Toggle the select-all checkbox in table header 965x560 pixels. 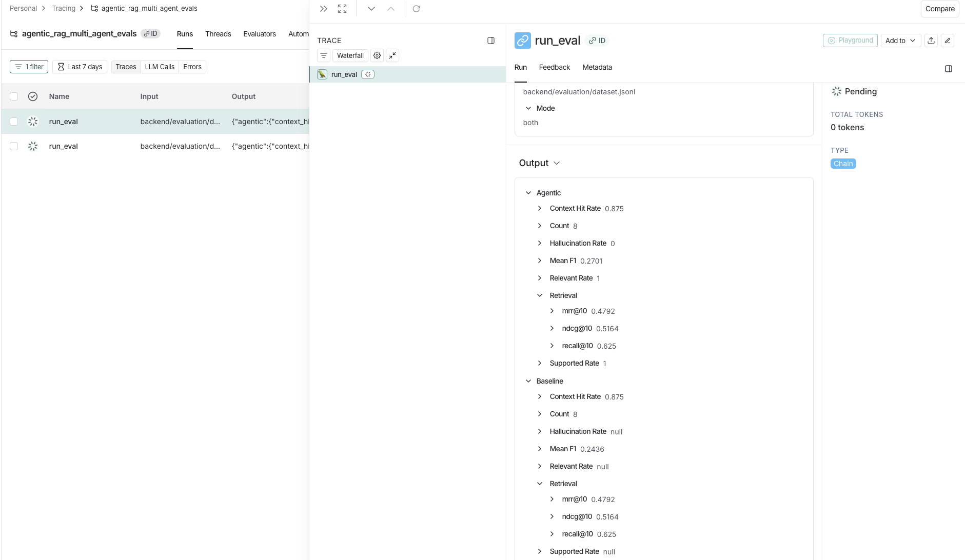(14, 96)
